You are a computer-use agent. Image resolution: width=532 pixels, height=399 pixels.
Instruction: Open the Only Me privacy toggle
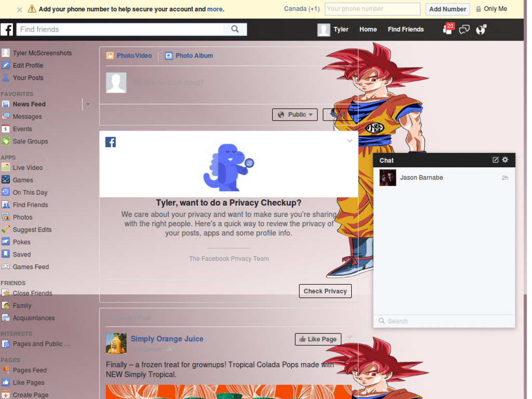point(491,9)
